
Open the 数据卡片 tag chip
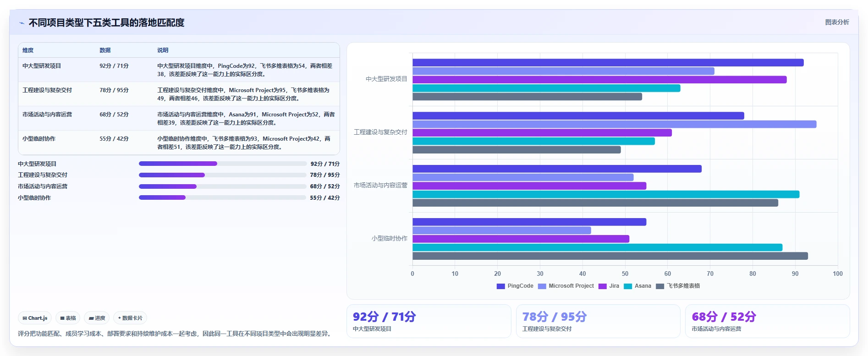[x=130, y=318]
